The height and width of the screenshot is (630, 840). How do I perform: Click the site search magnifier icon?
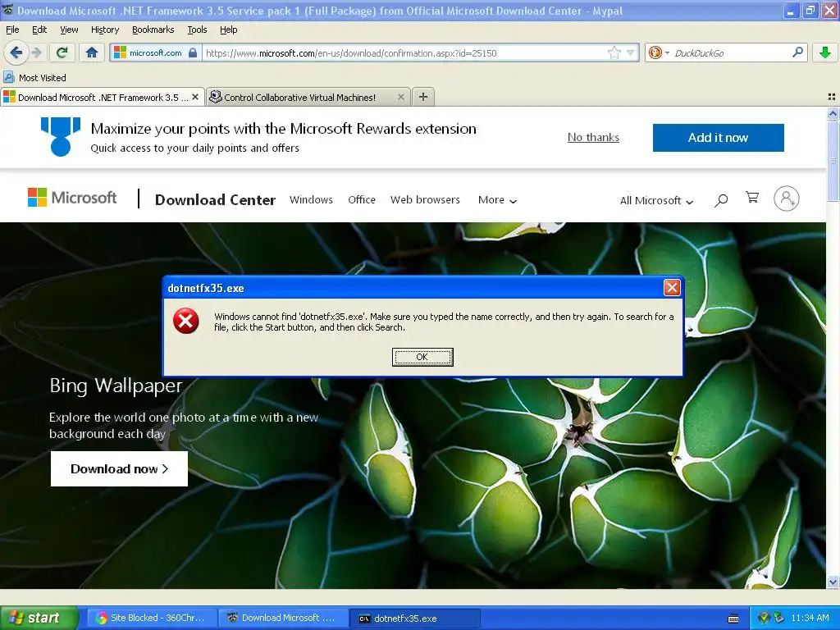point(721,200)
